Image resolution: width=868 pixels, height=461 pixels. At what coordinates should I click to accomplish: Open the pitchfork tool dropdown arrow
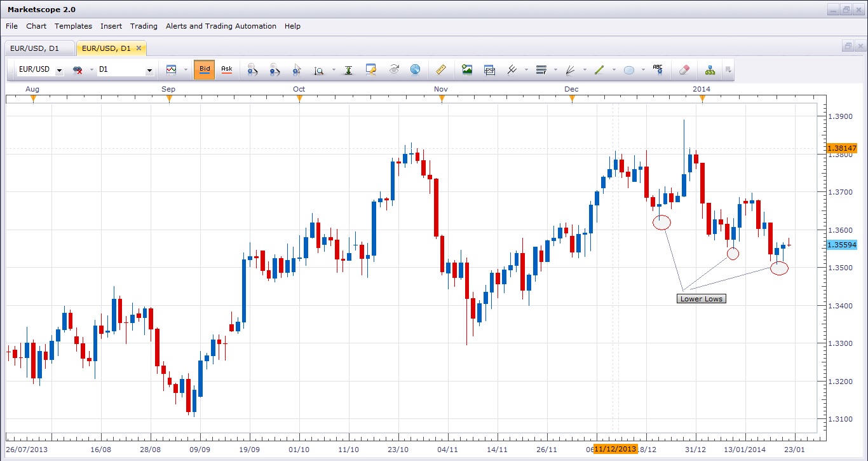coord(526,70)
